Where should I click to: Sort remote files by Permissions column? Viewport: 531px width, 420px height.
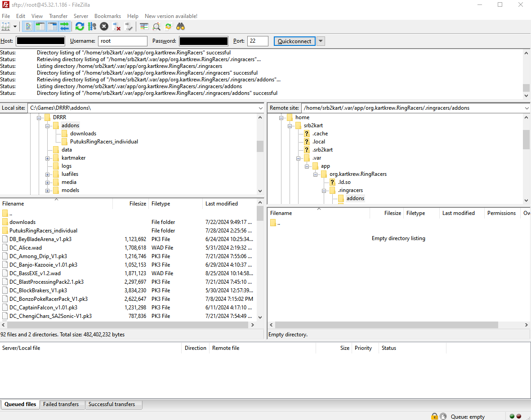coord(501,213)
